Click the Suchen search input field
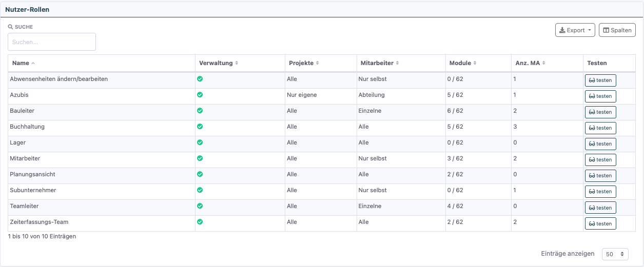This screenshot has width=644, height=267. tap(52, 42)
